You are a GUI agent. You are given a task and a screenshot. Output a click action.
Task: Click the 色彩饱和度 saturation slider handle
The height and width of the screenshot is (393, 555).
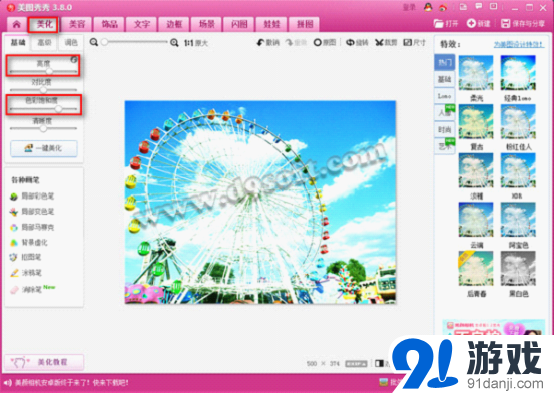click(x=58, y=109)
